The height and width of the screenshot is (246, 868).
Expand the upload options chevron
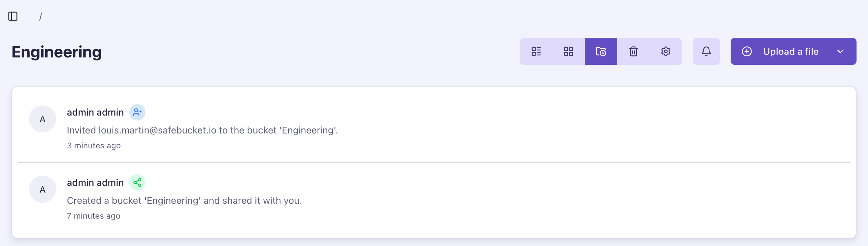pyautogui.click(x=840, y=51)
